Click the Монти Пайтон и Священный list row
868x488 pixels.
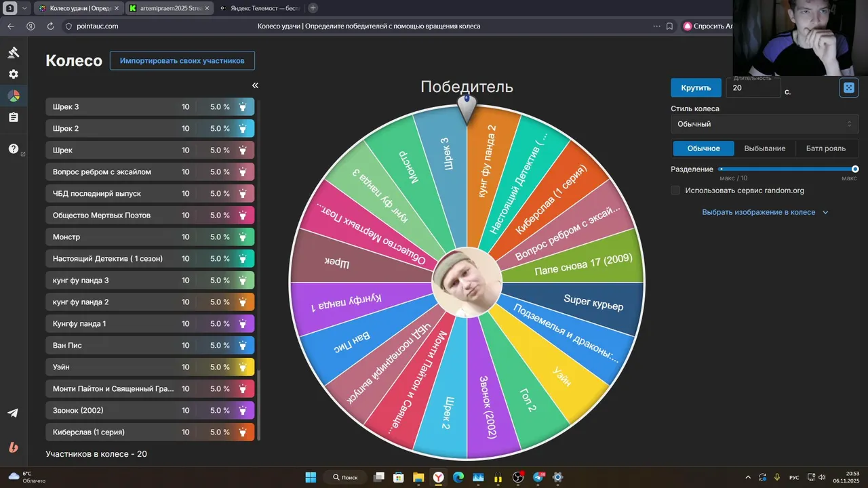pyautogui.click(x=150, y=389)
